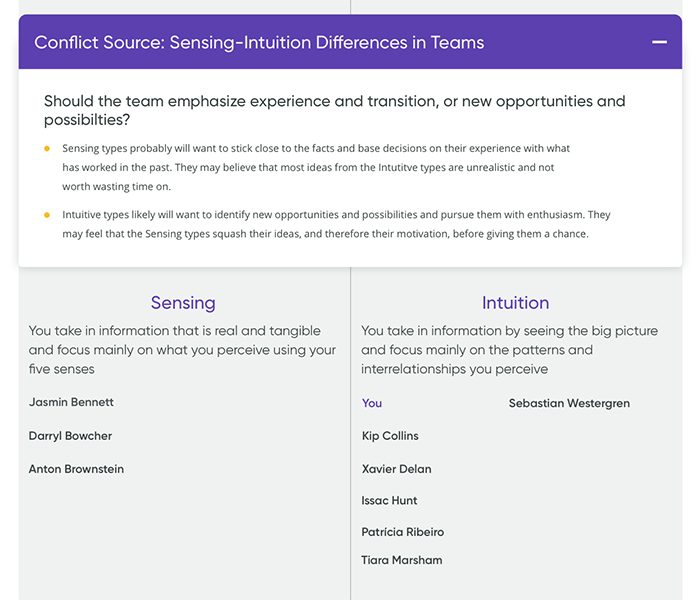Viewport: 700px width, 600px height.
Task: Select team member Tiara Marsham
Action: tap(401, 560)
